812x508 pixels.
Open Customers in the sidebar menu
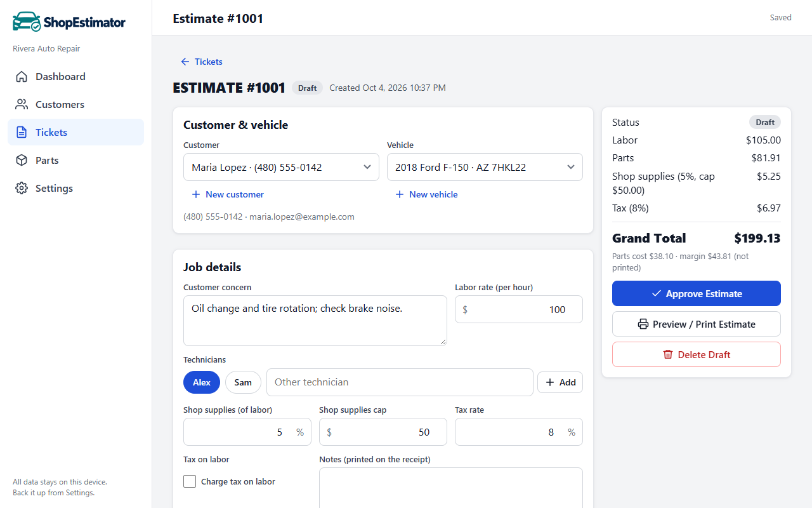click(x=76, y=105)
